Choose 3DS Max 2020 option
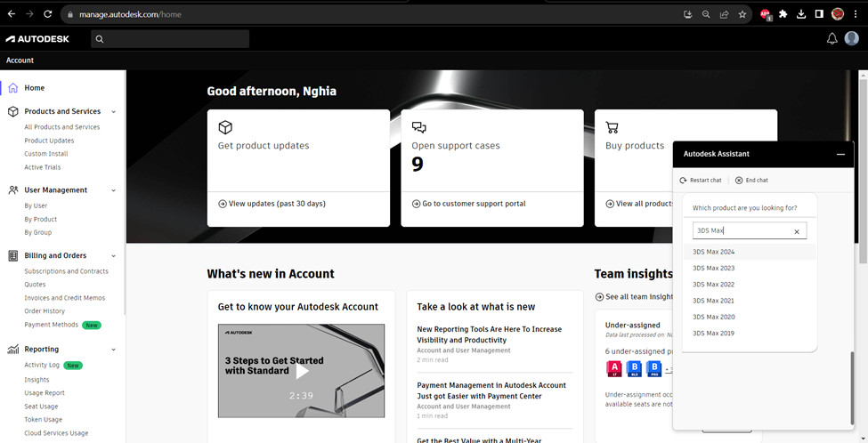 (750, 317)
